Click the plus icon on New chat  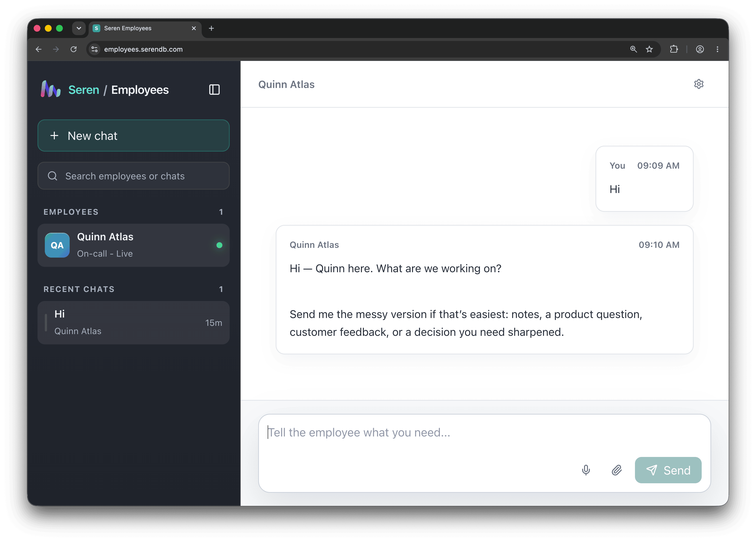tap(54, 136)
